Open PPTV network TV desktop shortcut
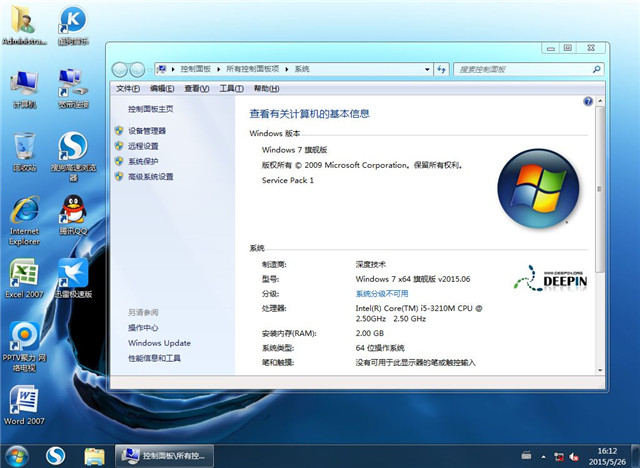 click(x=24, y=347)
